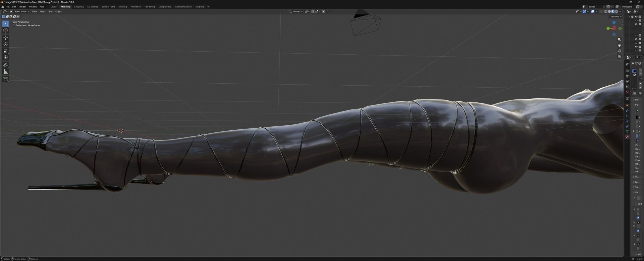Select the Add Cube tool
The width and height of the screenshot is (644, 261).
[6, 79]
